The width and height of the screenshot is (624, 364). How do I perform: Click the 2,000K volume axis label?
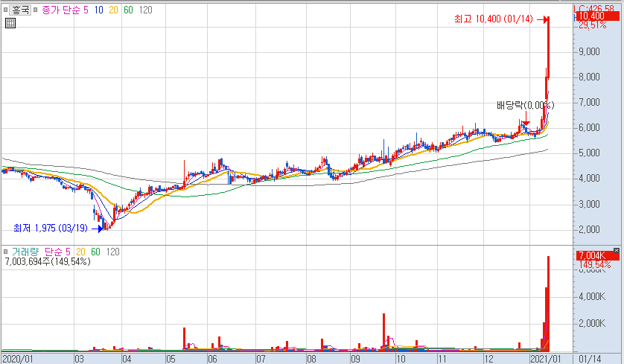pos(592,323)
